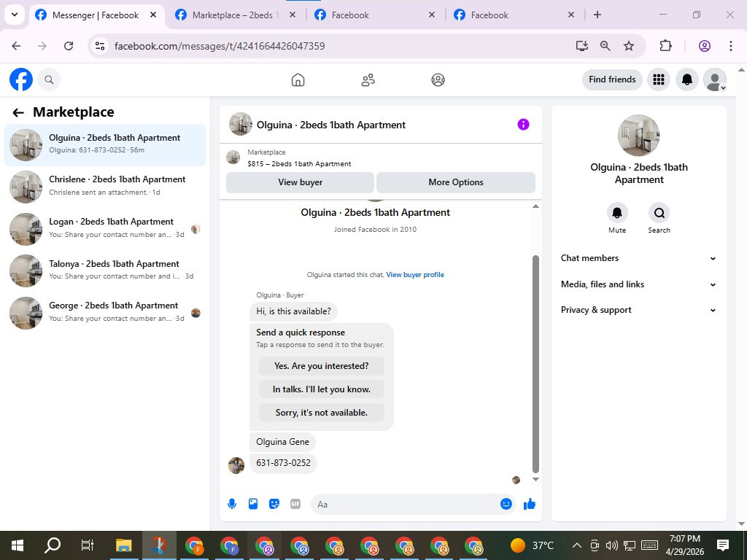Viewport: 747px width, 560px height.
Task: Reload the Messenger page
Action: click(x=69, y=46)
